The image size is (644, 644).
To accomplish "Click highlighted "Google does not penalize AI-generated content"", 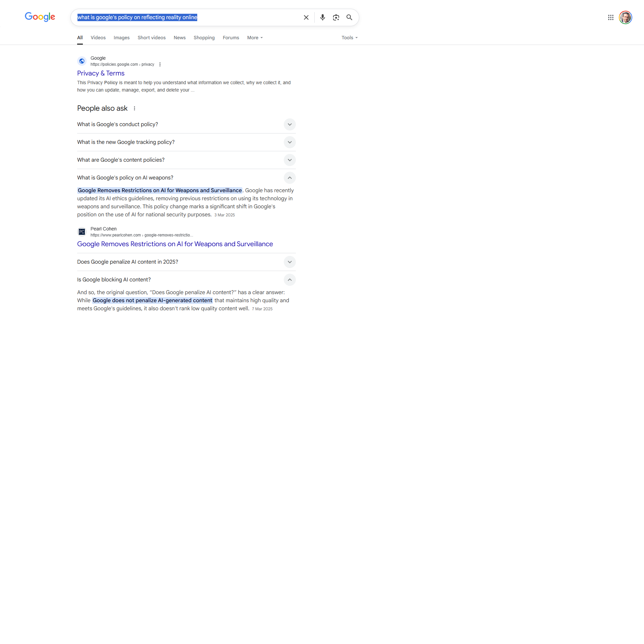I will point(152,300).
